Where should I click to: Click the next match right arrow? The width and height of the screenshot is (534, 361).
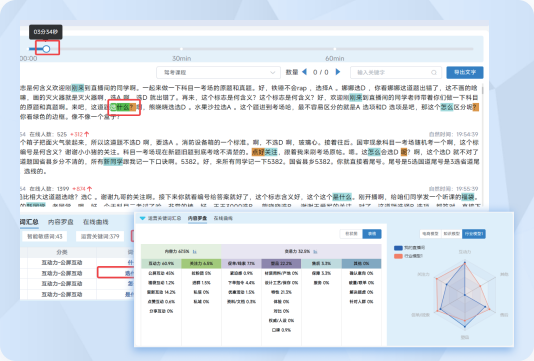(338, 72)
